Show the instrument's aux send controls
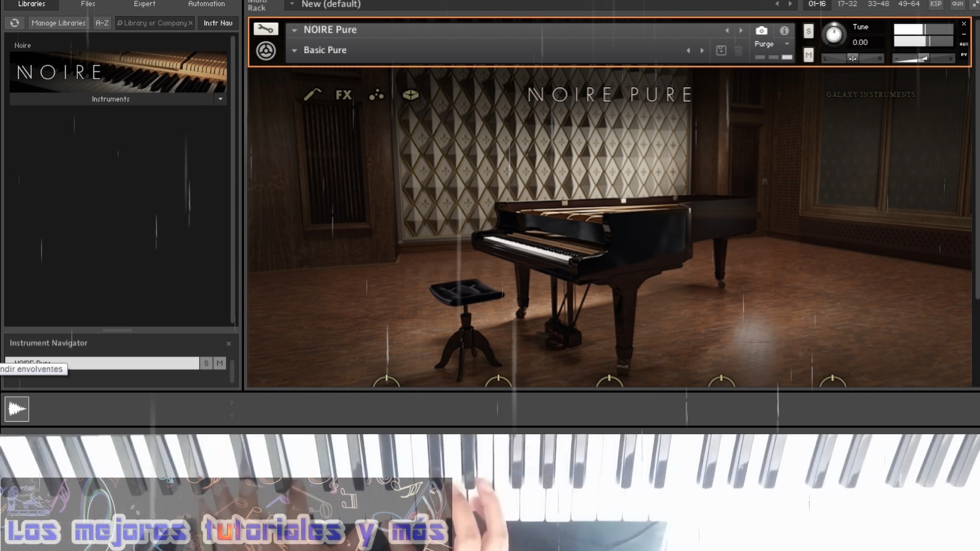 [963, 44]
